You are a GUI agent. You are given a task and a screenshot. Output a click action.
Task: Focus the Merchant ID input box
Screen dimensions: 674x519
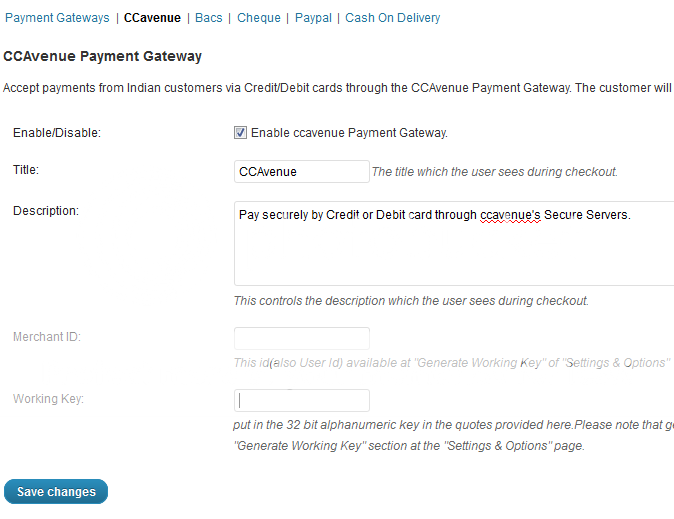(x=301, y=338)
